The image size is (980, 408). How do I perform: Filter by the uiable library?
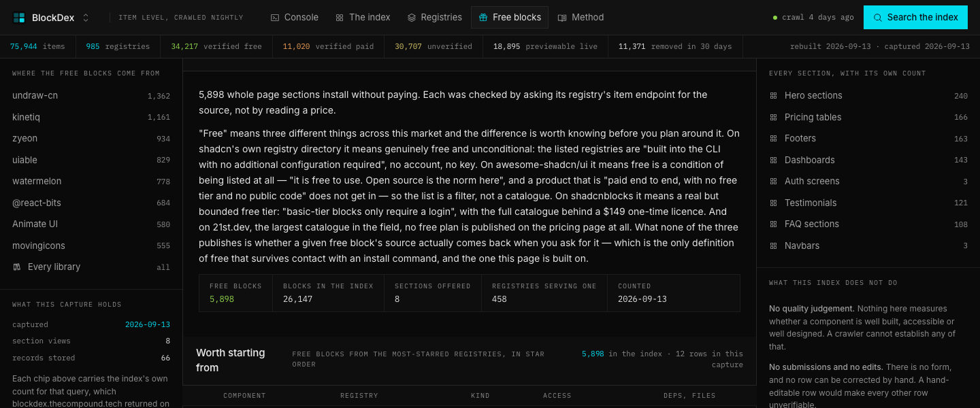click(91, 160)
